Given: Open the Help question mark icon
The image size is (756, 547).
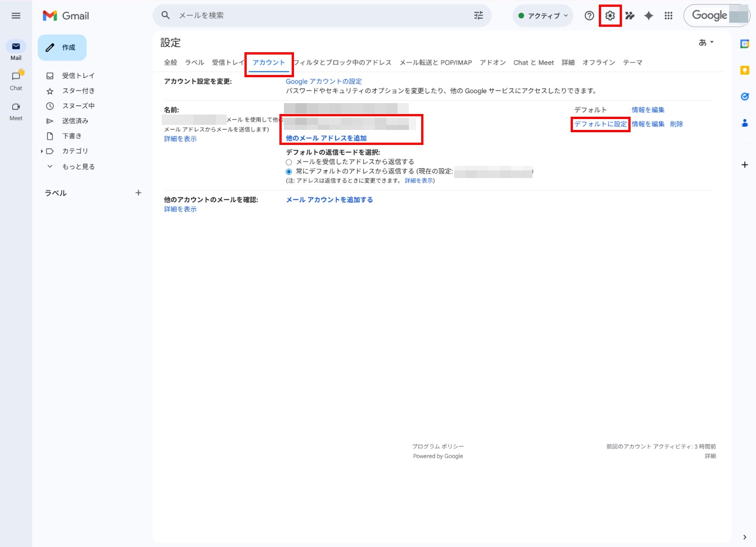Looking at the screenshot, I should click(589, 15).
